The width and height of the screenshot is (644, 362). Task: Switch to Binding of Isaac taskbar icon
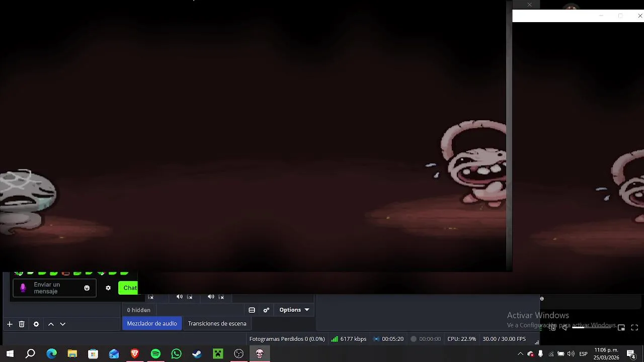pos(260,354)
